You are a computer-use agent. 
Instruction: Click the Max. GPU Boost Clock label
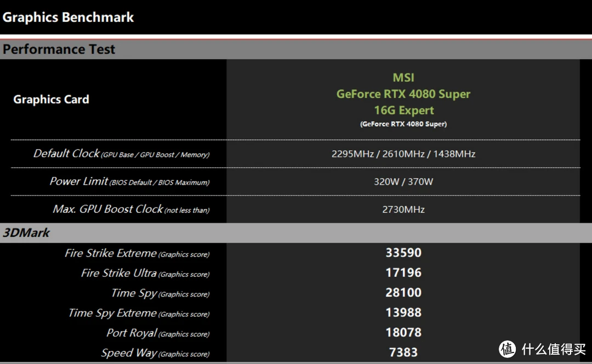coord(131,209)
